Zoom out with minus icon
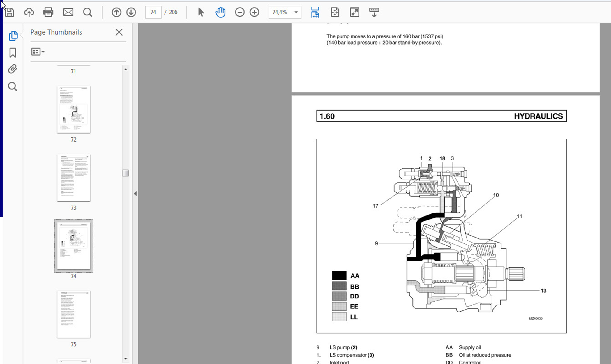611x364 pixels. pos(239,12)
